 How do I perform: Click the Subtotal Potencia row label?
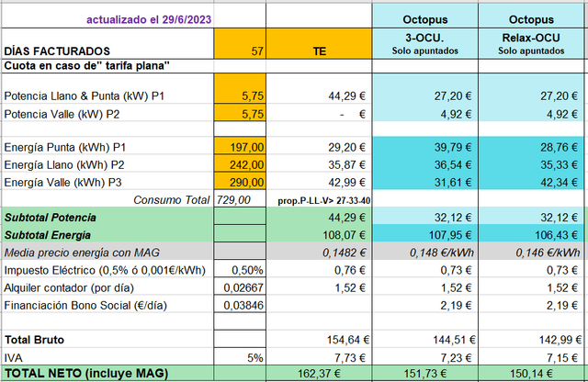pos(107,217)
